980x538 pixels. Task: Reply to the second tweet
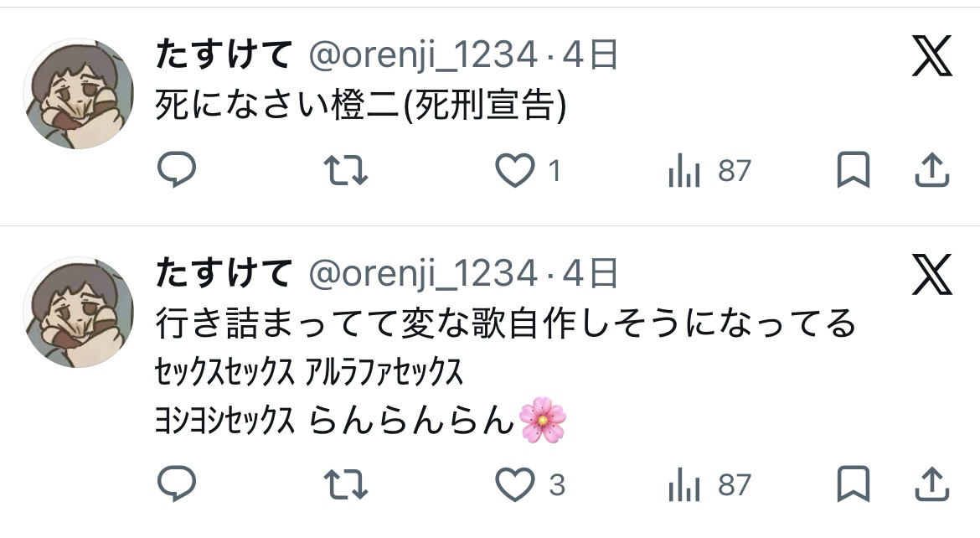pos(177,484)
